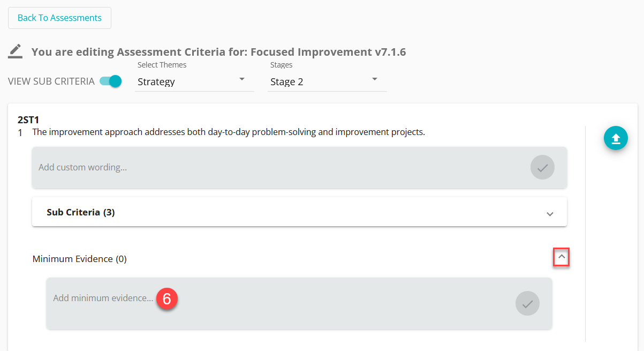Viewport: 644px width, 351px height.
Task: Open the Stages combo box showing Stage 2
Action: (327, 82)
